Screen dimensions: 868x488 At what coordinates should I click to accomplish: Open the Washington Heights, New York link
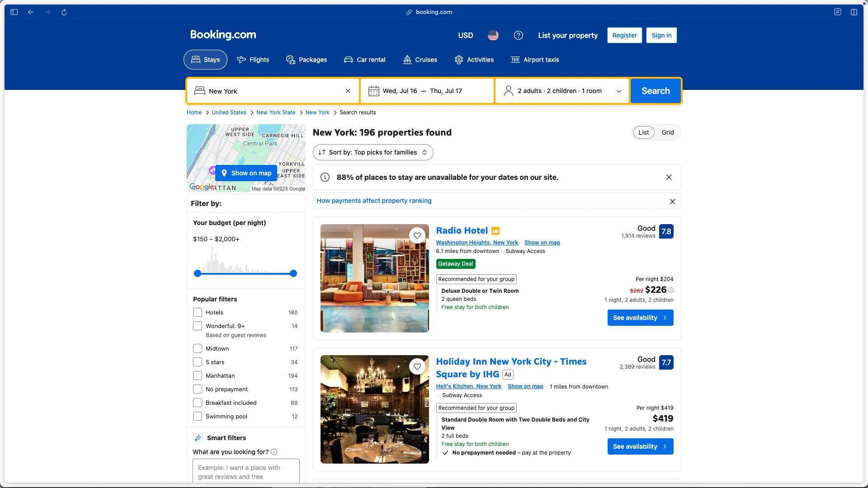click(477, 243)
